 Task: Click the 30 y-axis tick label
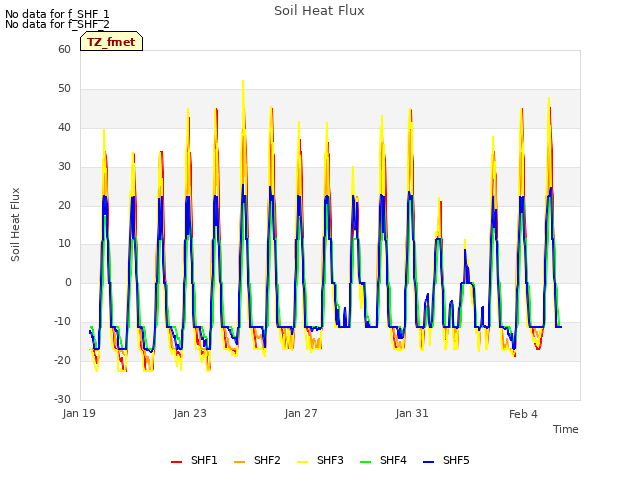click(64, 167)
